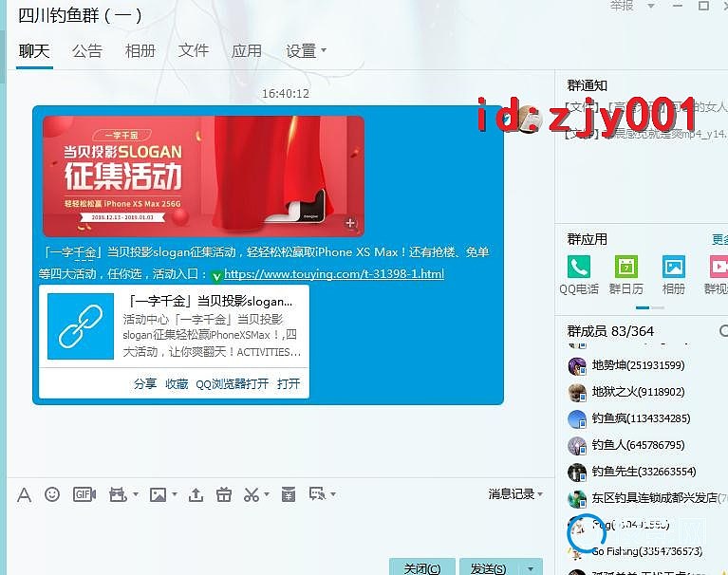This screenshot has width=728, height=575.
Task: Click the chat bubble more-tools icon
Action: coord(318,493)
